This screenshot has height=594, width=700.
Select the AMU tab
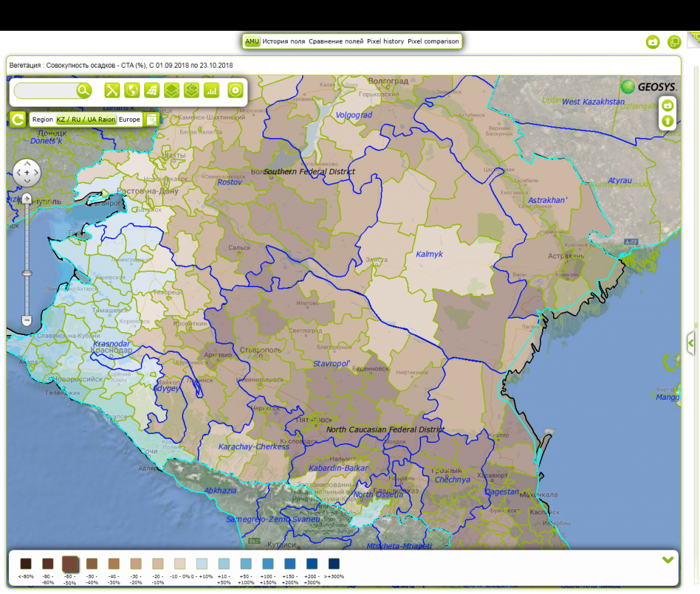[252, 42]
